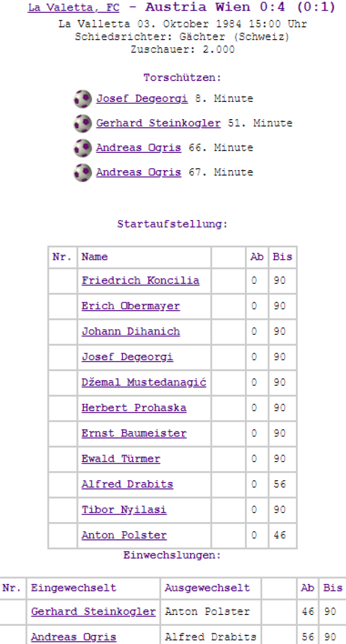Open Herbert Prohaska's profile link

point(134,408)
